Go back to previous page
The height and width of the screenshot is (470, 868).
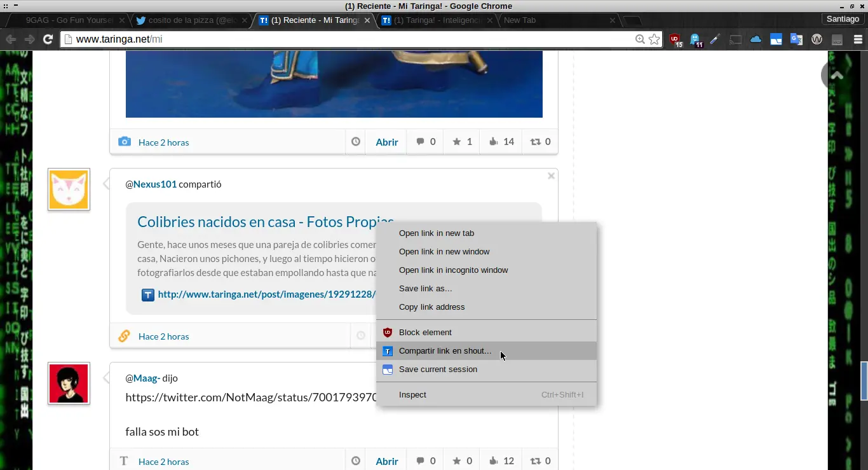(x=11, y=39)
